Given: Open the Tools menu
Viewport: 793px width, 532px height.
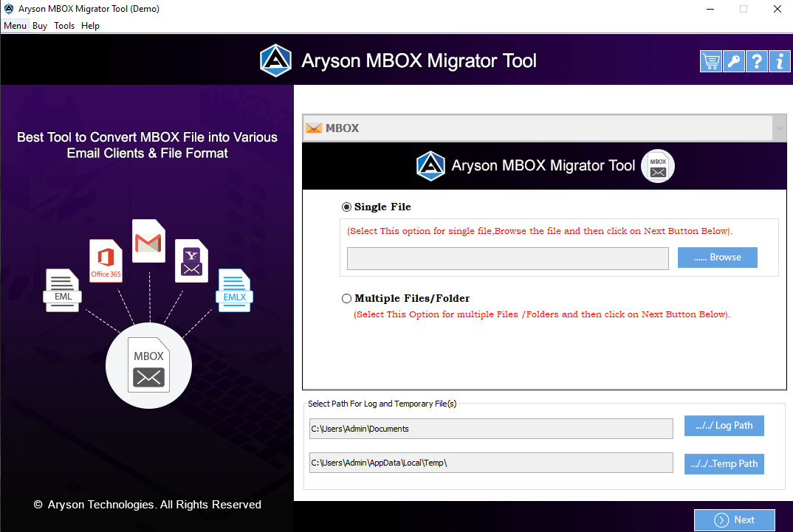Looking at the screenshot, I should (64, 26).
